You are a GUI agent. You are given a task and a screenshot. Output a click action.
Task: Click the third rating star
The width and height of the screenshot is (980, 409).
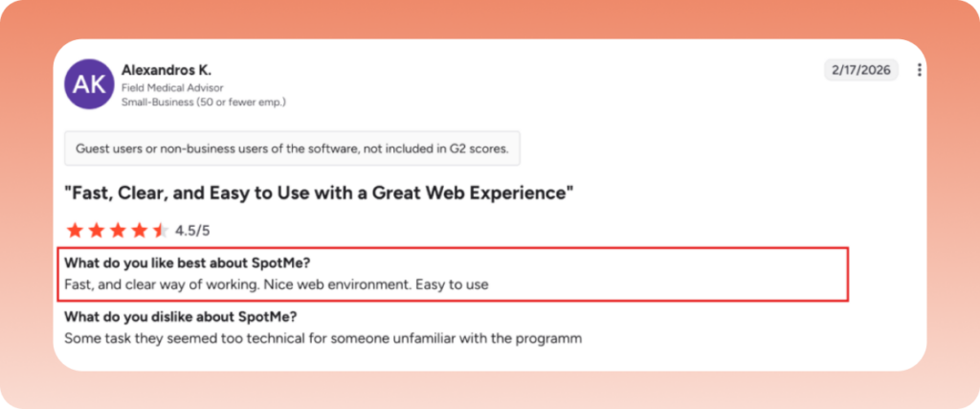[x=118, y=231]
